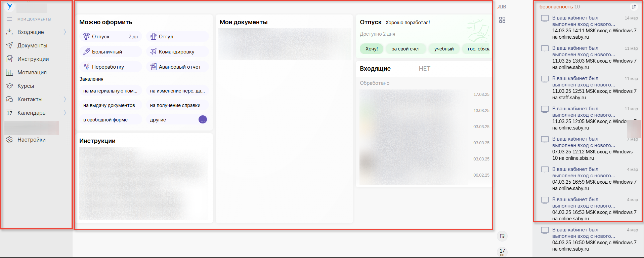This screenshot has height=258, width=644.
Task: Open the sticky note icon
Action: [x=502, y=236]
